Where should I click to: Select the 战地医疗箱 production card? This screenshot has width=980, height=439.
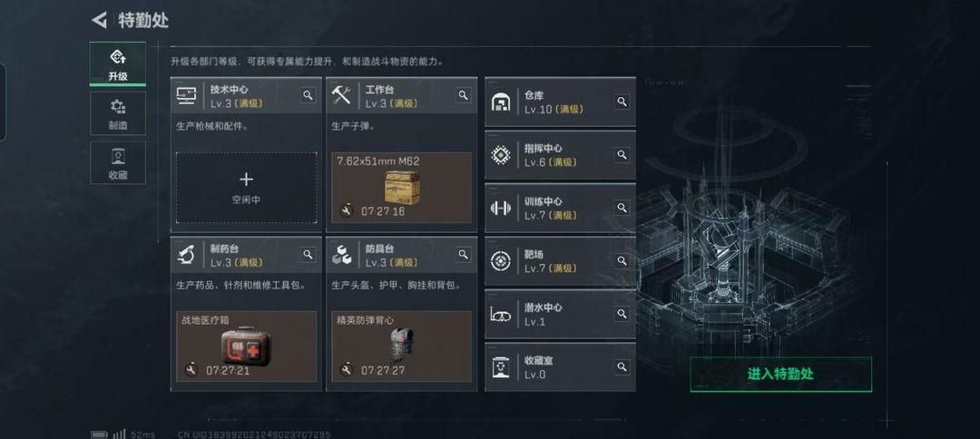(246, 346)
